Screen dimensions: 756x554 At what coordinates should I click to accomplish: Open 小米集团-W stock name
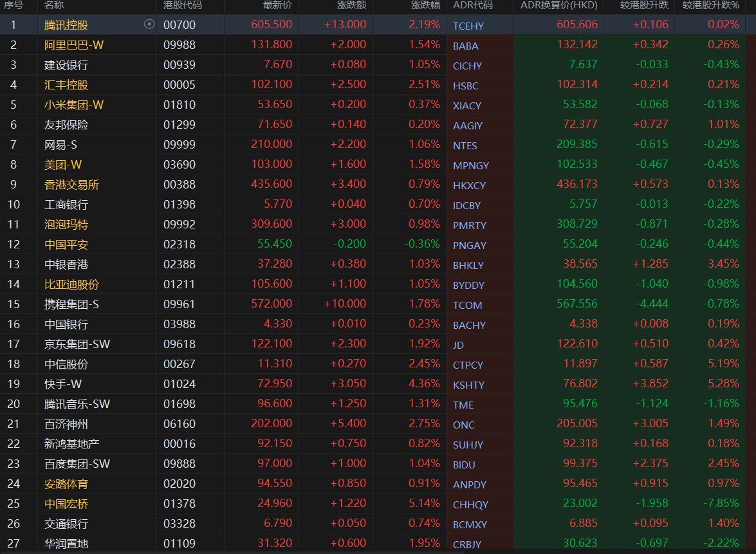click(71, 105)
